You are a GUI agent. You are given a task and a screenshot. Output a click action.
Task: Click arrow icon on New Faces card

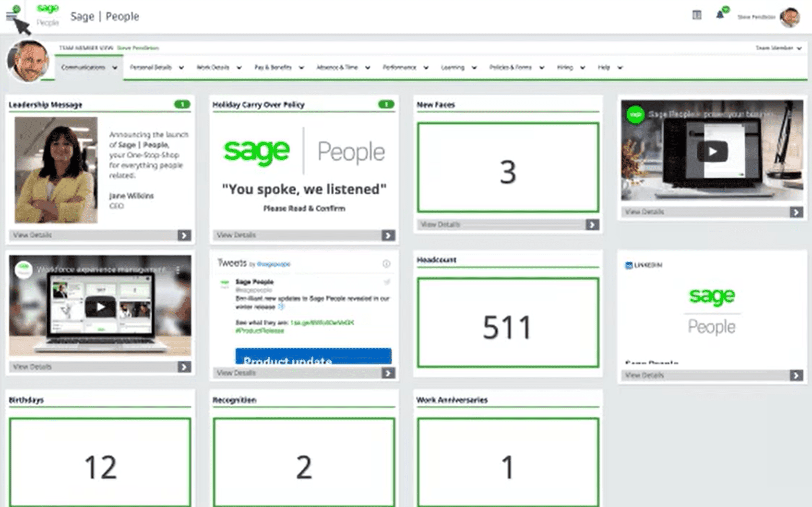tap(592, 224)
